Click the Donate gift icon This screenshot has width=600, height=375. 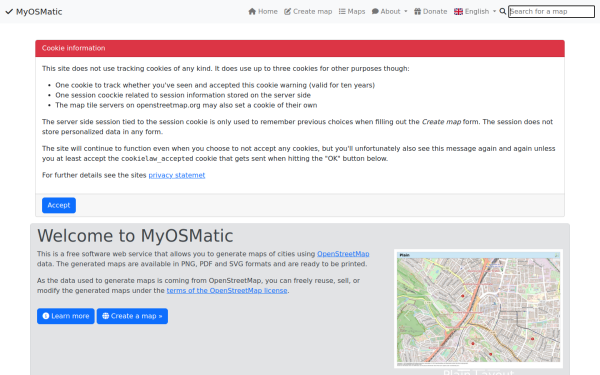pos(417,11)
